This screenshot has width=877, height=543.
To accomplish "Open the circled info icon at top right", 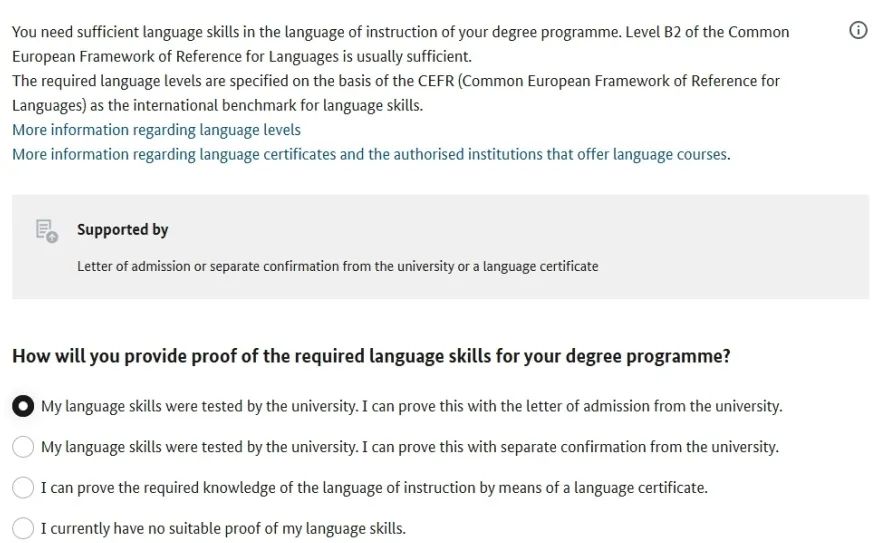I will (858, 30).
